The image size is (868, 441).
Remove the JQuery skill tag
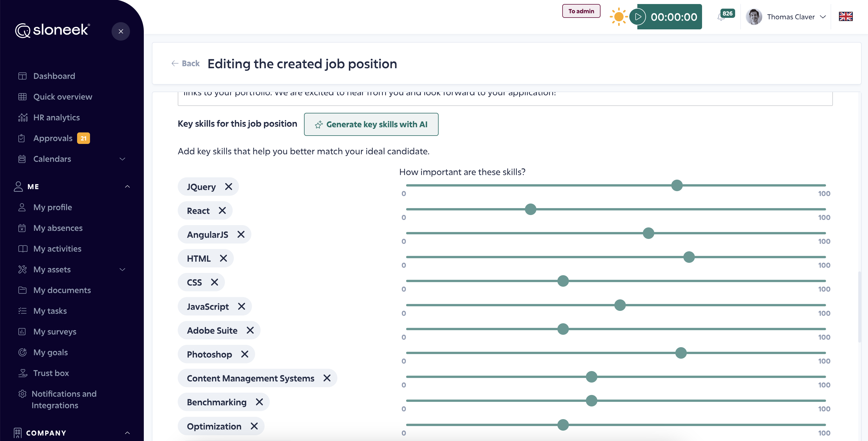coord(228,187)
